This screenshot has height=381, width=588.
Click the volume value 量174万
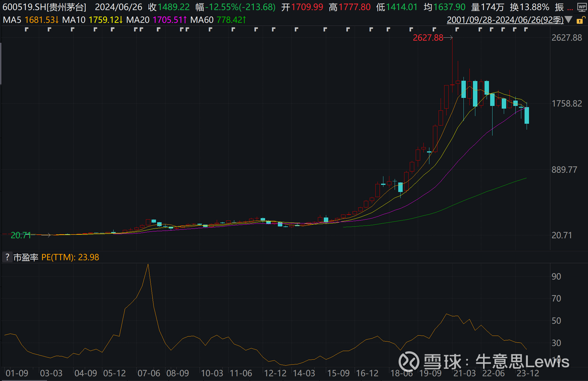click(488, 7)
